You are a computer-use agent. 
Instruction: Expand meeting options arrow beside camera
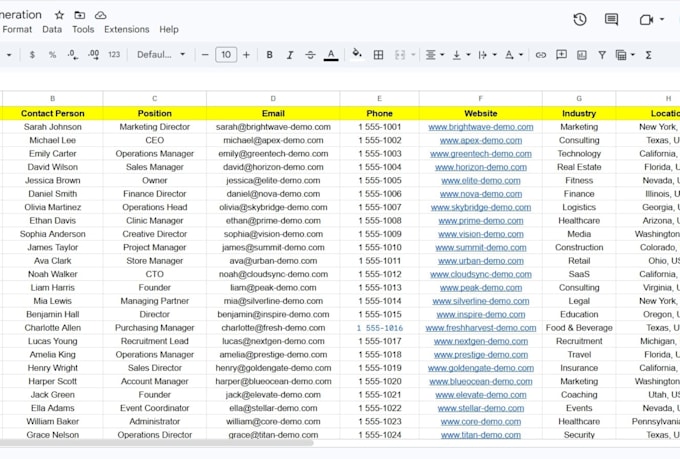pos(662,20)
